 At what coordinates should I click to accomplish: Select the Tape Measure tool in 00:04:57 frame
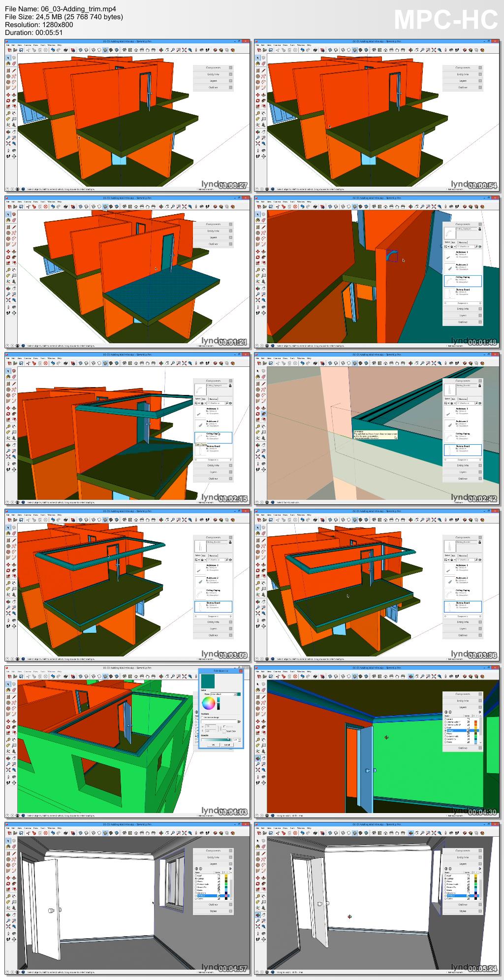point(8,896)
